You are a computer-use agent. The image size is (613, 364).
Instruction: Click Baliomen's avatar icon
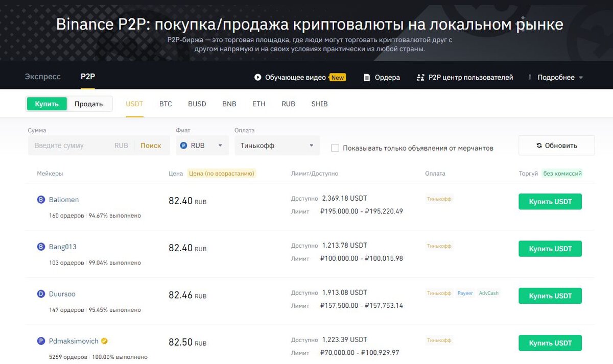click(41, 200)
